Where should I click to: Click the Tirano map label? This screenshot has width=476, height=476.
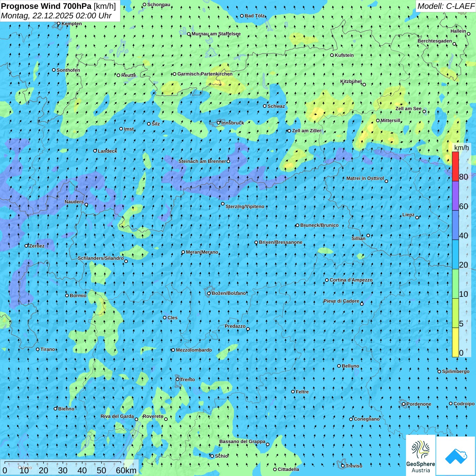point(48,349)
